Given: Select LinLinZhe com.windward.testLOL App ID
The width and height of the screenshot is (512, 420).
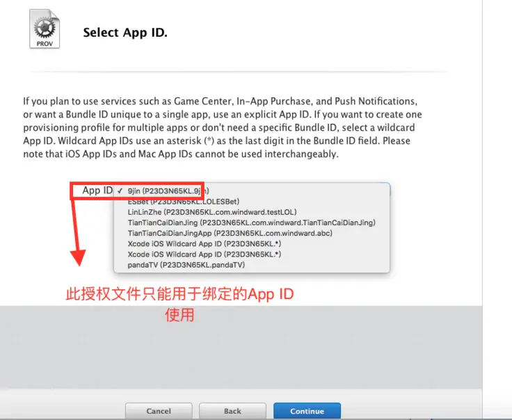Looking at the screenshot, I should (x=252, y=212).
